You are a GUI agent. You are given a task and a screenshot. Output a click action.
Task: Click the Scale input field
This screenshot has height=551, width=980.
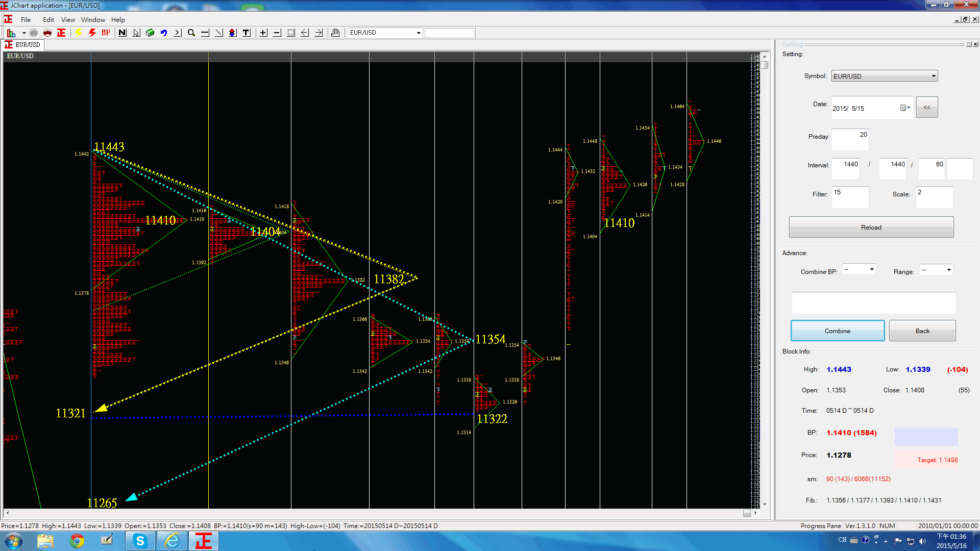[934, 197]
